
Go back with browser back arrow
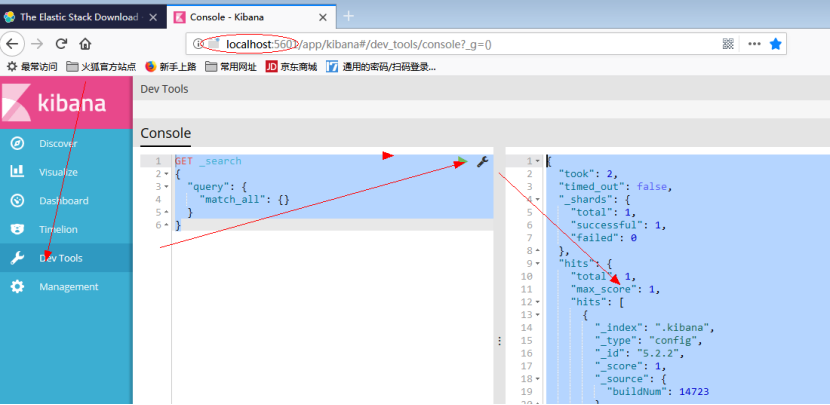pos(12,44)
